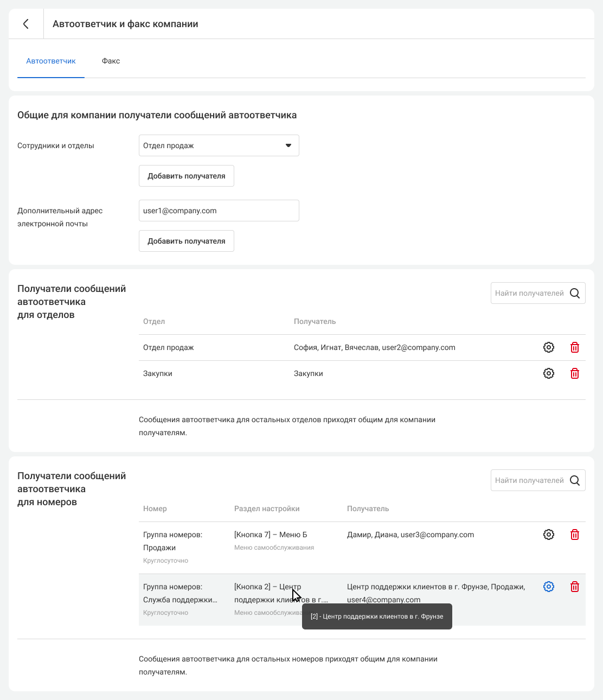Focus the departments Найти получателей search field
This screenshot has width=603, height=700.
pos(529,293)
